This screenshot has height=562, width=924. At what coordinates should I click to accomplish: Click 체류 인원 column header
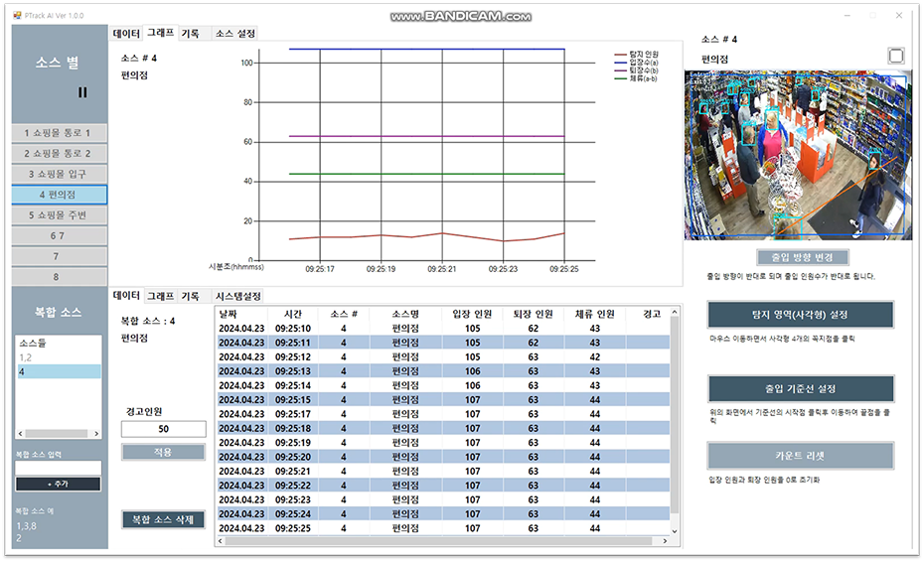tap(594, 314)
